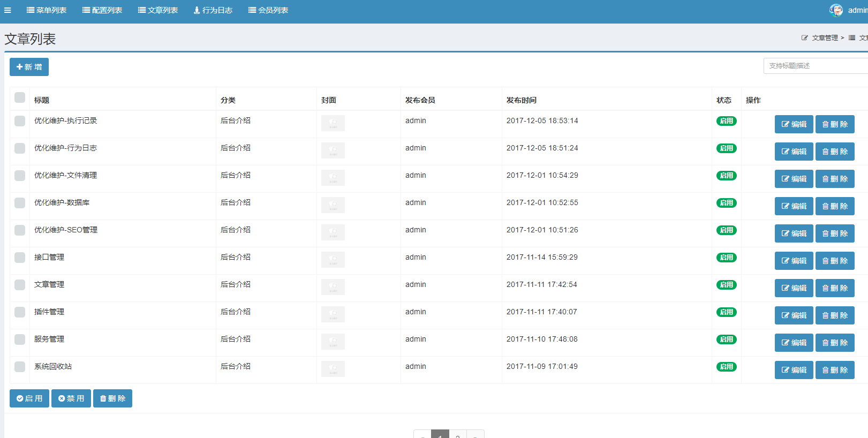Screen dimensions: 868x438
Task: Click the admin user avatar icon
Action: coord(836,10)
